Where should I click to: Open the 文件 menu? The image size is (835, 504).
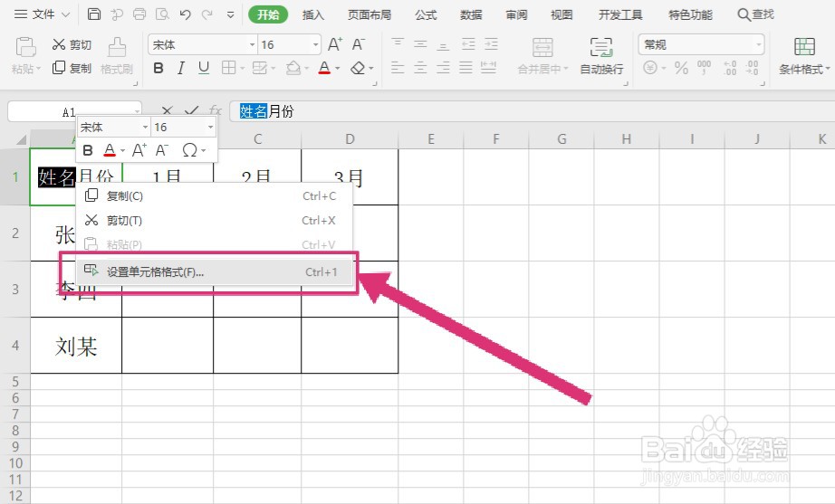[42, 14]
